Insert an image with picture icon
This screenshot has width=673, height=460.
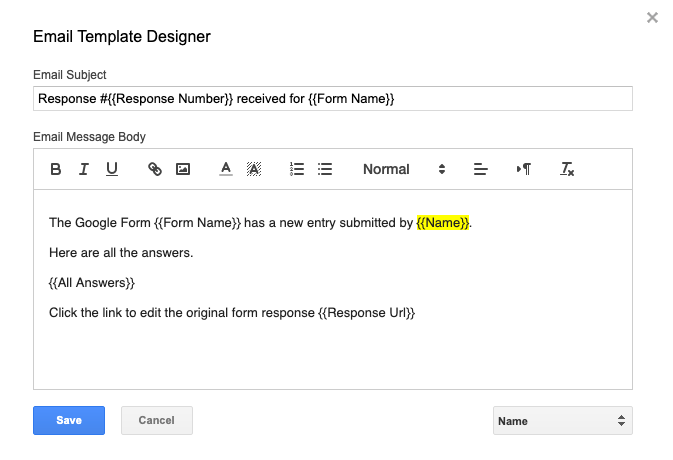click(183, 169)
